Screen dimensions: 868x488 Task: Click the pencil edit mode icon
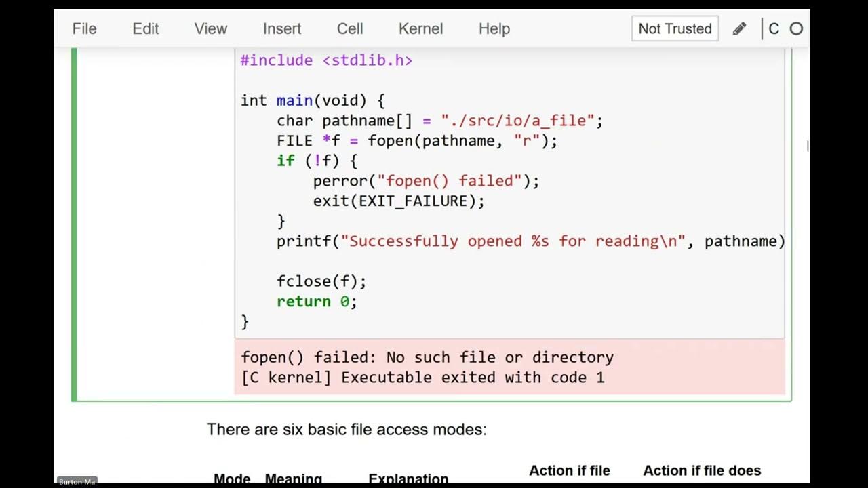click(740, 29)
